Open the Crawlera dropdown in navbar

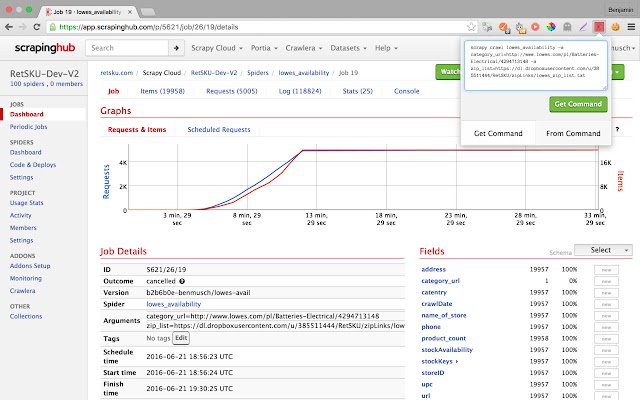[x=304, y=48]
